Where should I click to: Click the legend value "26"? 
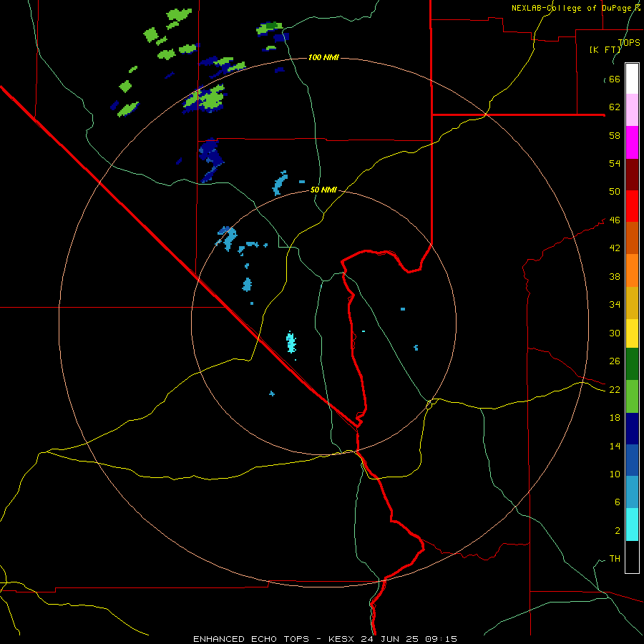click(x=615, y=361)
